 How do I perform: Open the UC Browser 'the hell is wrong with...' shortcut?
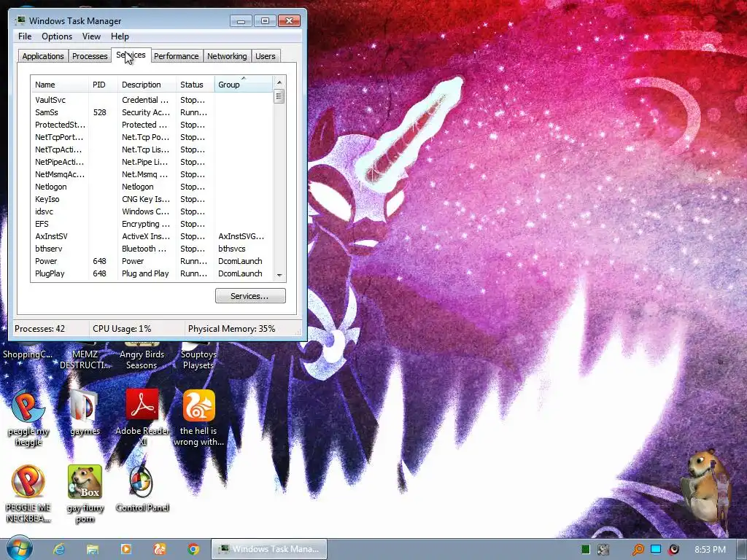[198, 418]
